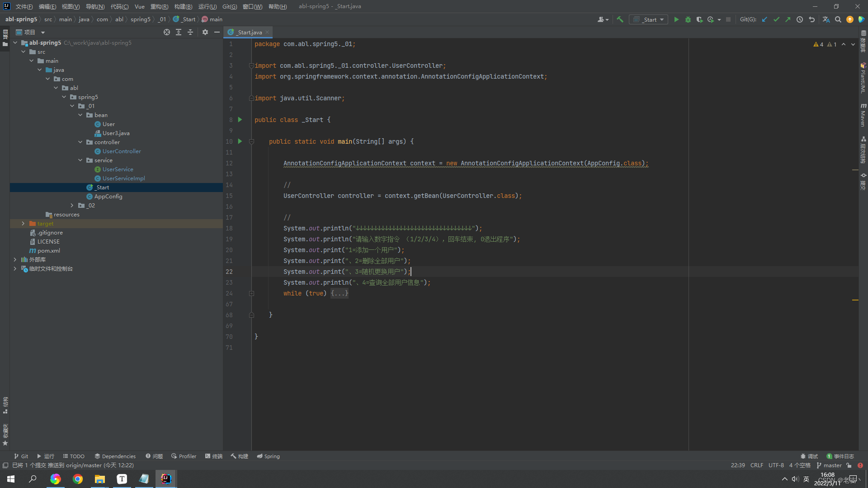Hide the project tool window
Viewport: 868px width, 488px height.
click(x=217, y=32)
